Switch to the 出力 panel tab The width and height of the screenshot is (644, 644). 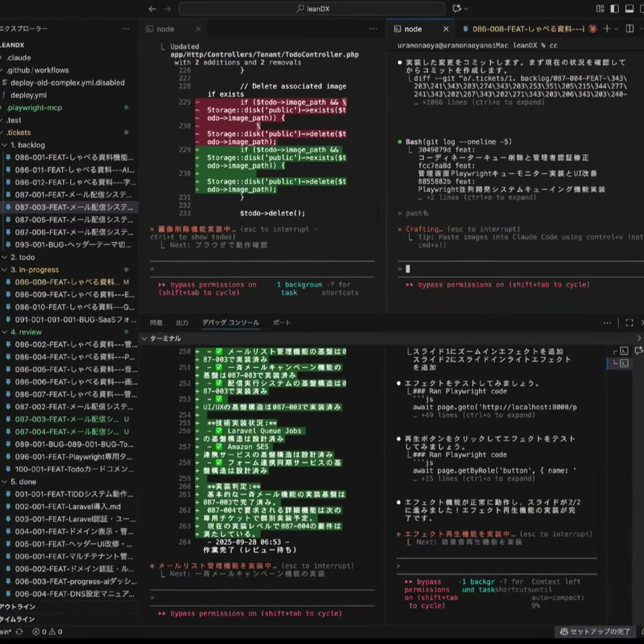(x=182, y=323)
